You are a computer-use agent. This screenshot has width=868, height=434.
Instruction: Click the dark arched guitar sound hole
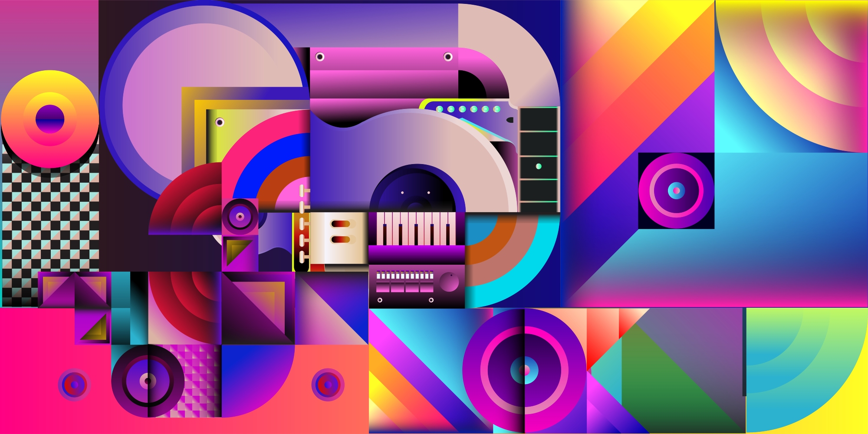417,191
